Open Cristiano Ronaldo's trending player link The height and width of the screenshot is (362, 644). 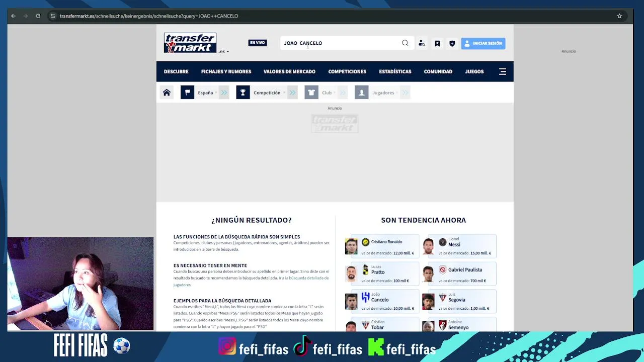pos(386,242)
